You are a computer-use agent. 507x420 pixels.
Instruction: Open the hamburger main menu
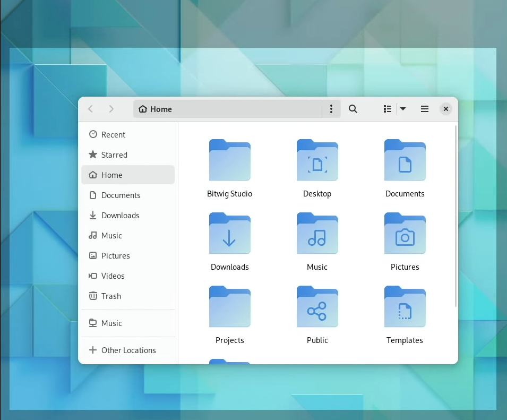coord(425,109)
